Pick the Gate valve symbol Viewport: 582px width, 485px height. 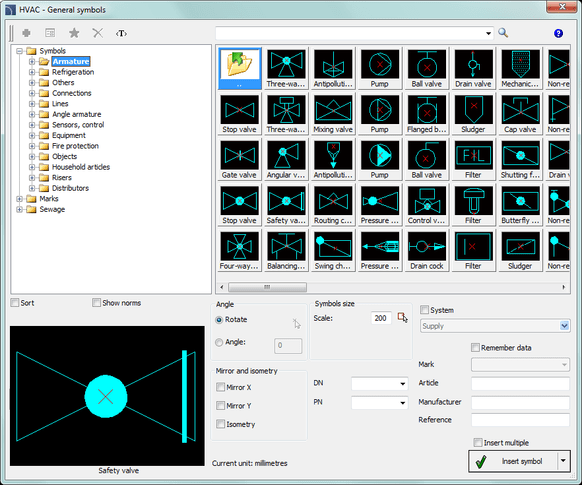tap(239, 160)
